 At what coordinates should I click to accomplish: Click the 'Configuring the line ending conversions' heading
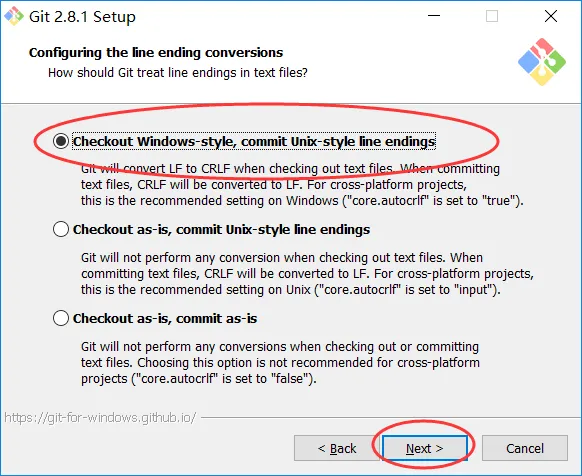pyautogui.click(x=156, y=52)
